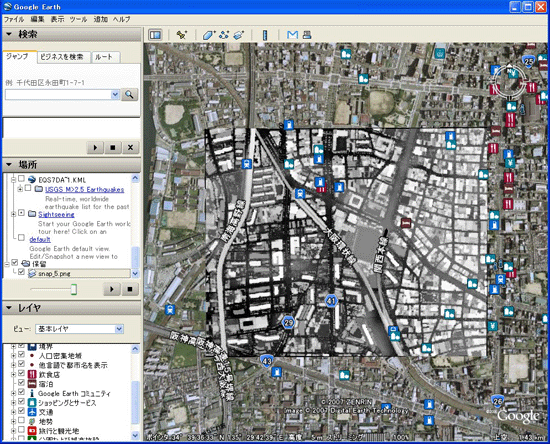Click the 旅行と観光地 layer icon

click(x=32, y=431)
